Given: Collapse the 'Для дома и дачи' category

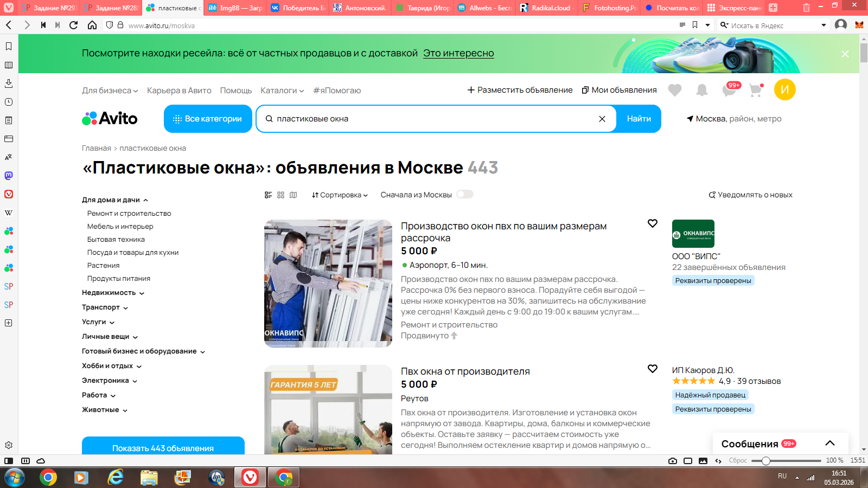Looking at the screenshot, I should coord(115,200).
